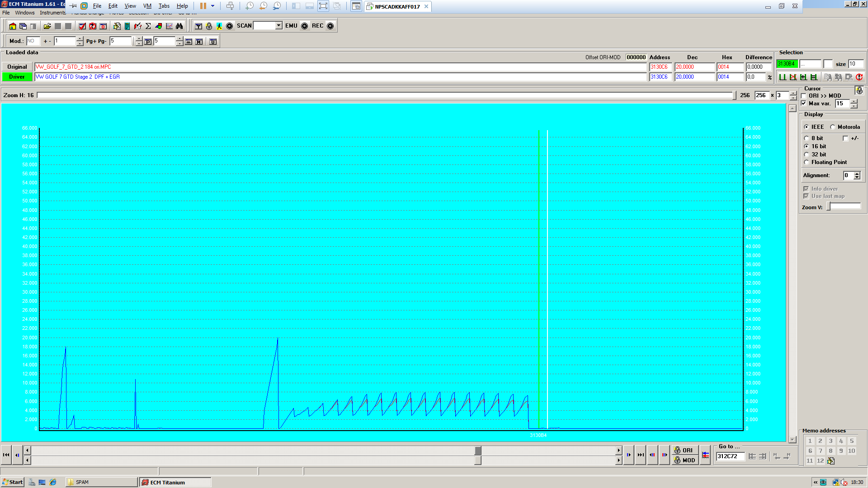
Task: Click the yellow house home icon
Action: (x=13, y=26)
